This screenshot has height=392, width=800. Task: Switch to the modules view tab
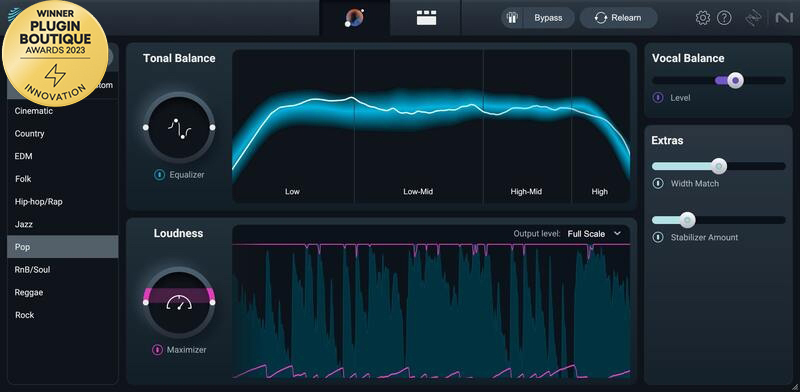pyautogui.click(x=426, y=18)
